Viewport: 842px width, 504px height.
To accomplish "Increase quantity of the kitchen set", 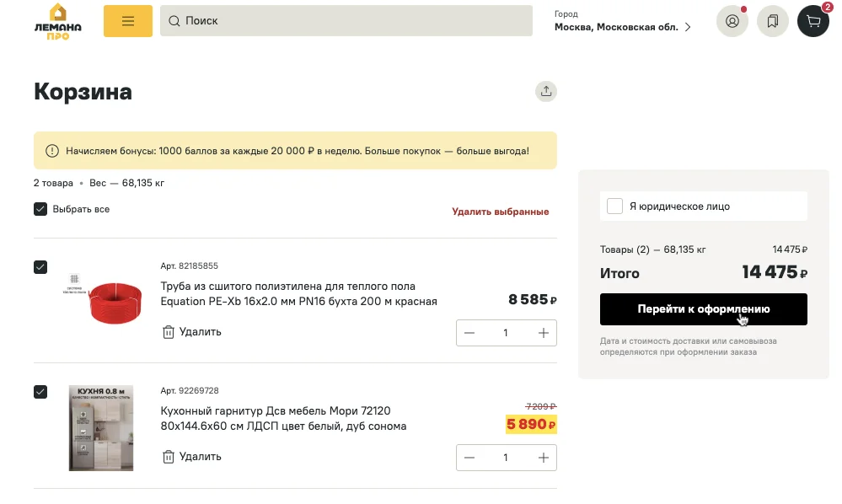I will (x=544, y=458).
